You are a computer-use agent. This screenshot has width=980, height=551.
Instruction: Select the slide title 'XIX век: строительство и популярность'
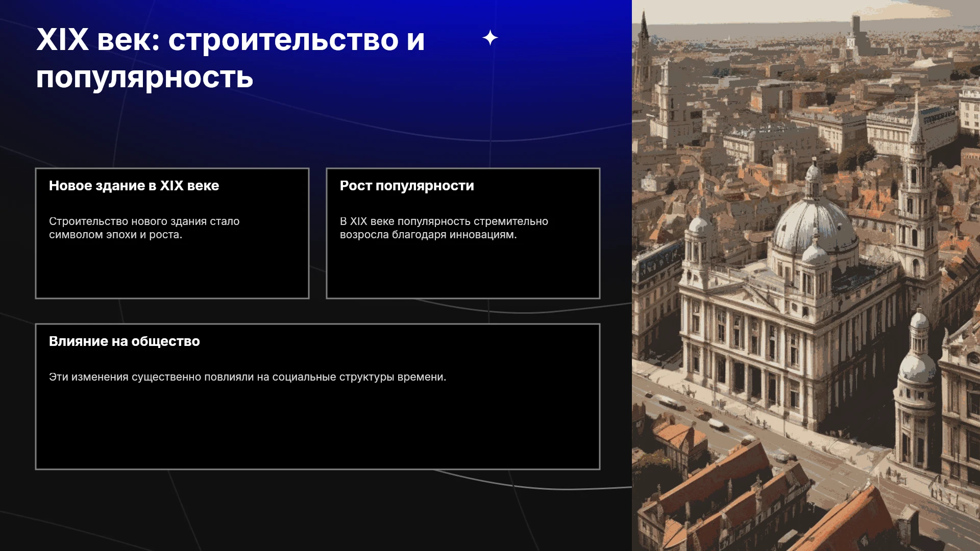coord(230,58)
